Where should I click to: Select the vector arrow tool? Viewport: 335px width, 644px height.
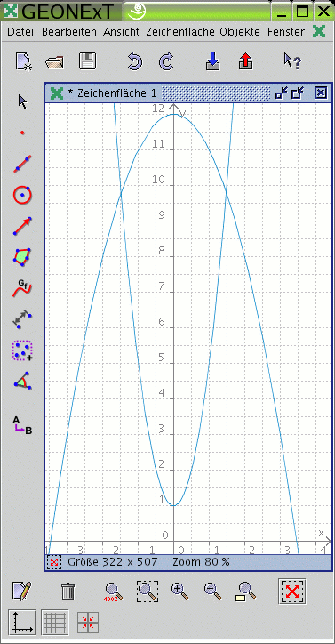coord(22,226)
